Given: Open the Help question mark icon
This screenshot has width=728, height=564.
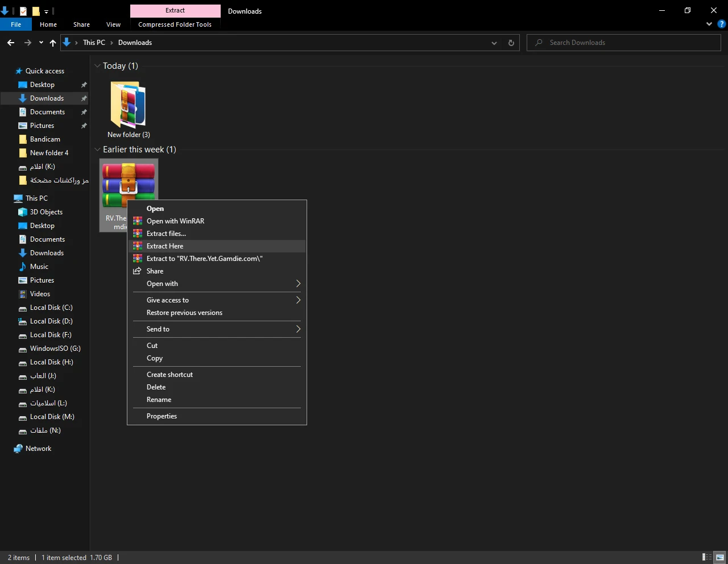Looking at the screenshot, I should pos(721,24).
